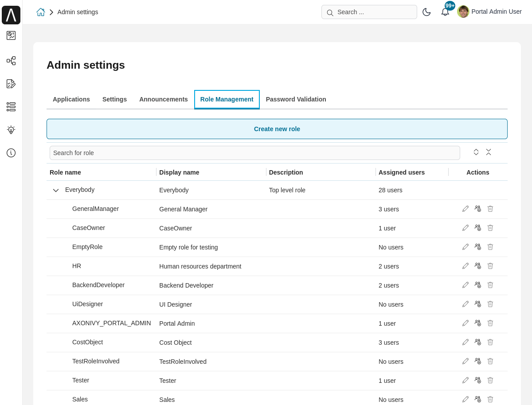
Task: Select the Processes icon in the sidebar
Action: (x=11, y=61)
